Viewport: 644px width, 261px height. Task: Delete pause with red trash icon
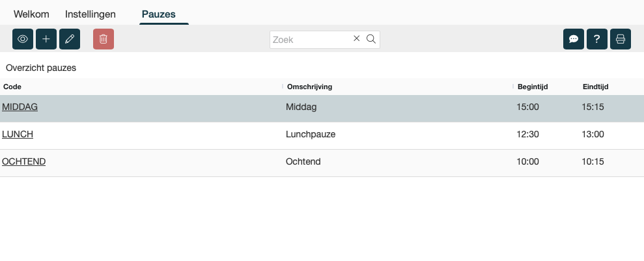click(104, 39)
